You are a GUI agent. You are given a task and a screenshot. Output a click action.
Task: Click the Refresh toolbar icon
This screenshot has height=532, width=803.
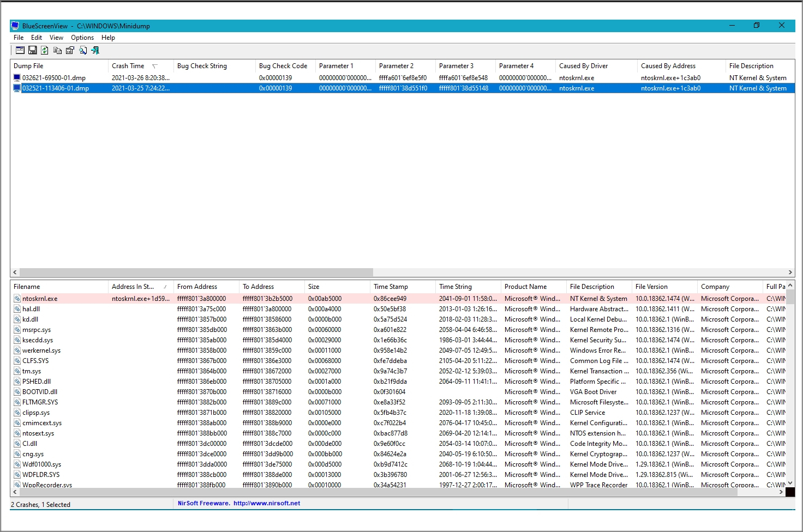(x=45, y=50)
